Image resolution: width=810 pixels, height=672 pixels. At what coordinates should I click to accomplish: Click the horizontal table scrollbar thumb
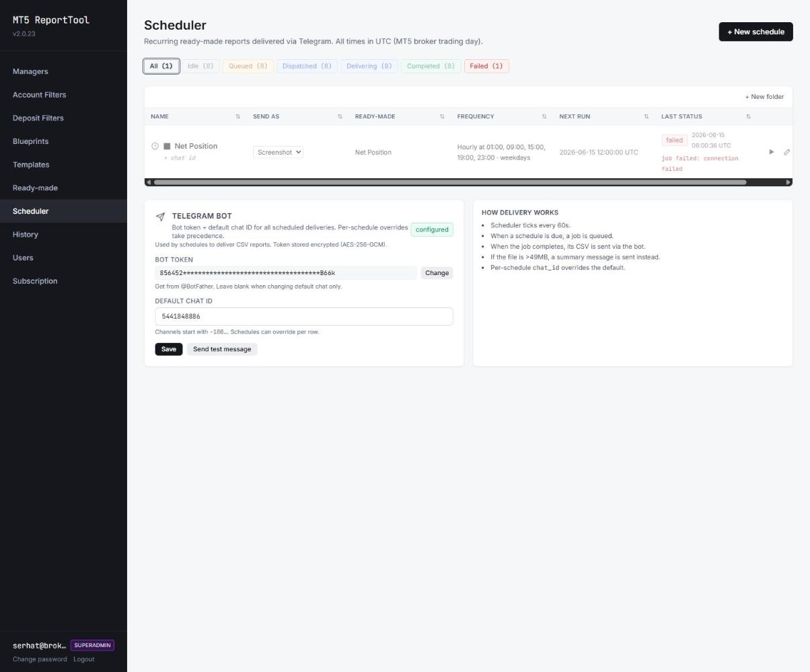[x=450, y=182]
